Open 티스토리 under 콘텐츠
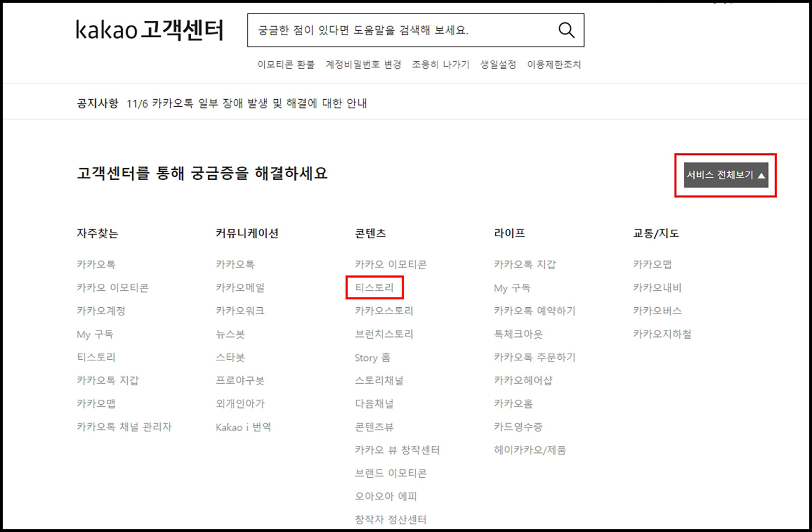 point(375,288)
